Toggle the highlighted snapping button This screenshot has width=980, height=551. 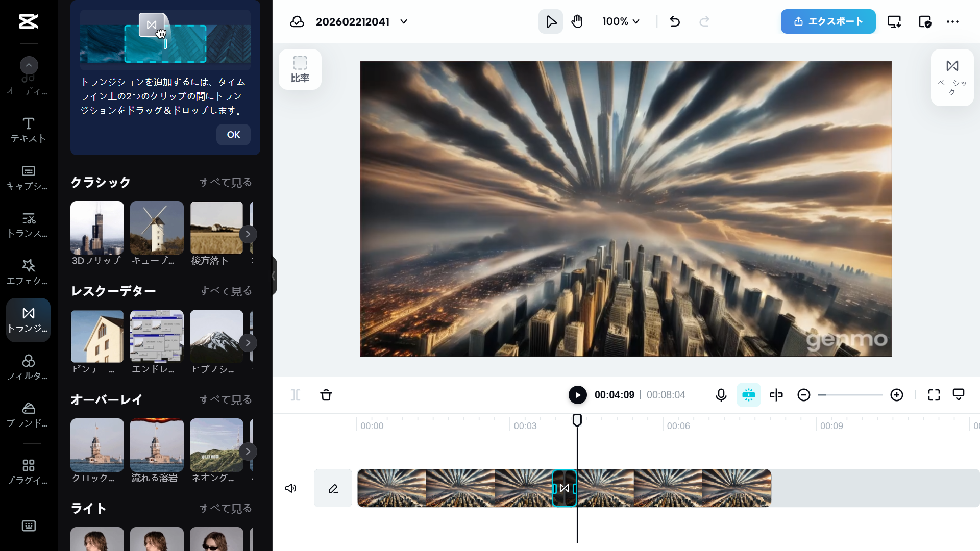click(748, 395)
